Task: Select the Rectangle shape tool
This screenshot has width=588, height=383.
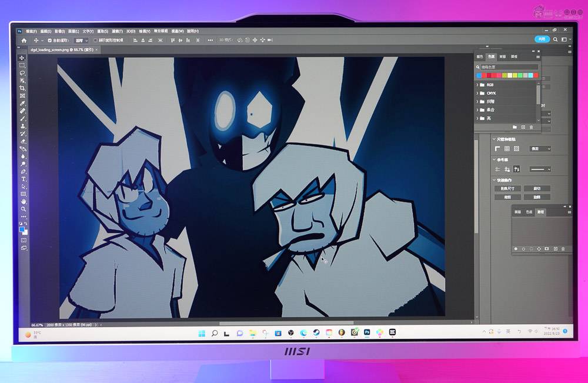Action: point(24,194)
